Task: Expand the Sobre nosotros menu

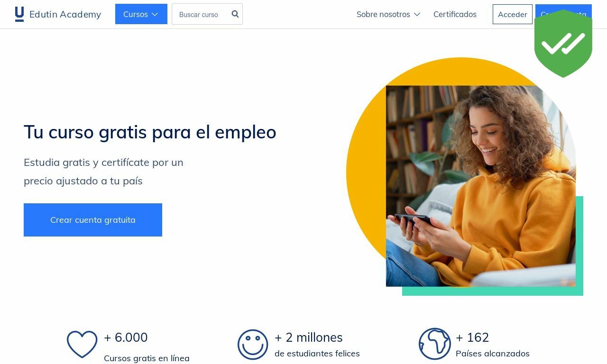Action: (x=388, y=14)
